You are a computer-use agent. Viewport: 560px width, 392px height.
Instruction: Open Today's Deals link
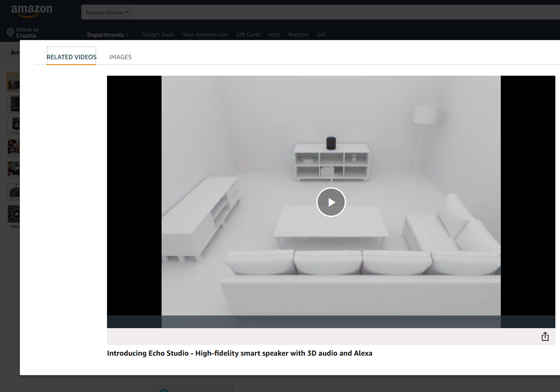(x=158, y=35)
